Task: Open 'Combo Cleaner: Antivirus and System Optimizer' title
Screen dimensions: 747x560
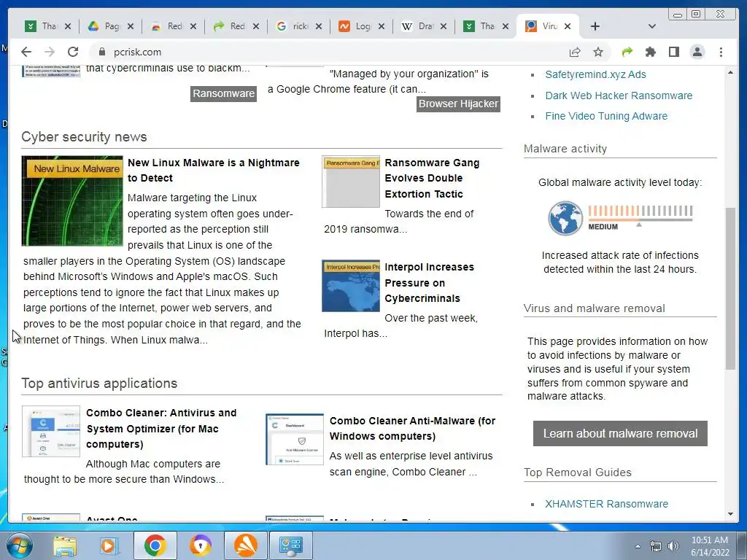Action: [161, 429]
